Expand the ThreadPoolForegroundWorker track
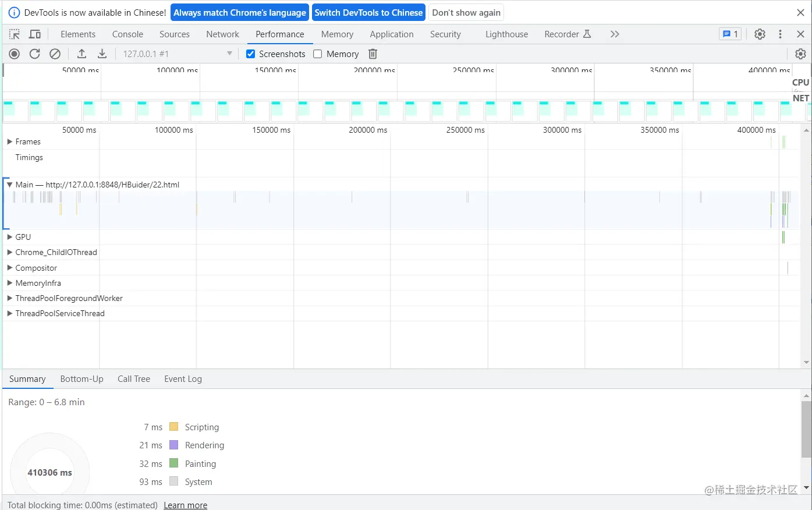Viewport: 812px width, 510px height. tap(9, 298)
